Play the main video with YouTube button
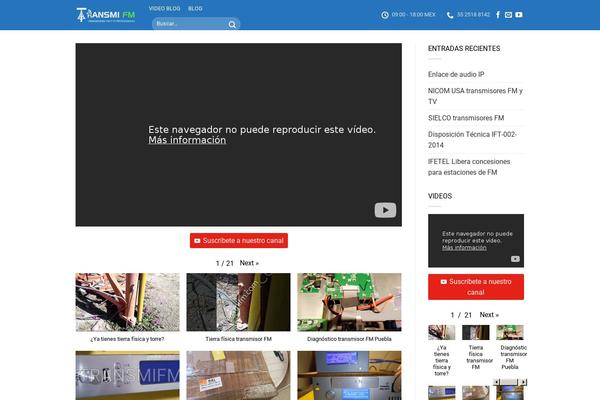The image size is (600, 400). point(385,210)
